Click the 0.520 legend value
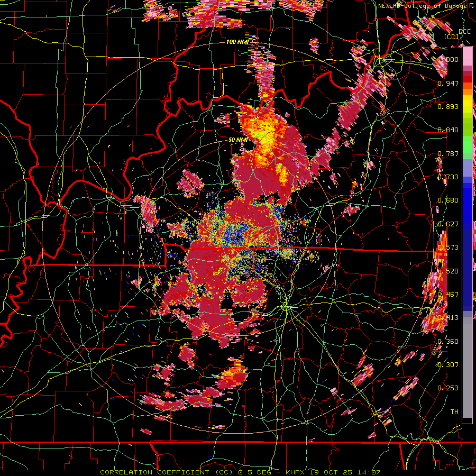The height and width of the screenshot is (476, 476). [x=448, y=271]
